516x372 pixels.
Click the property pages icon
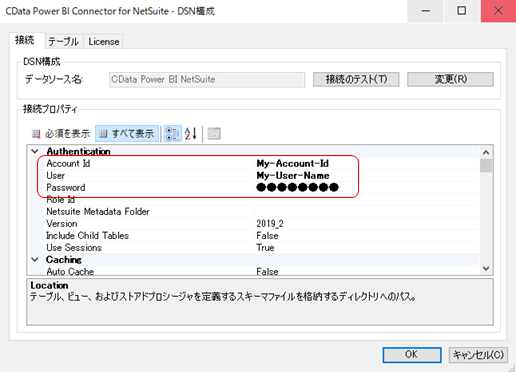(x=214, y=134)
